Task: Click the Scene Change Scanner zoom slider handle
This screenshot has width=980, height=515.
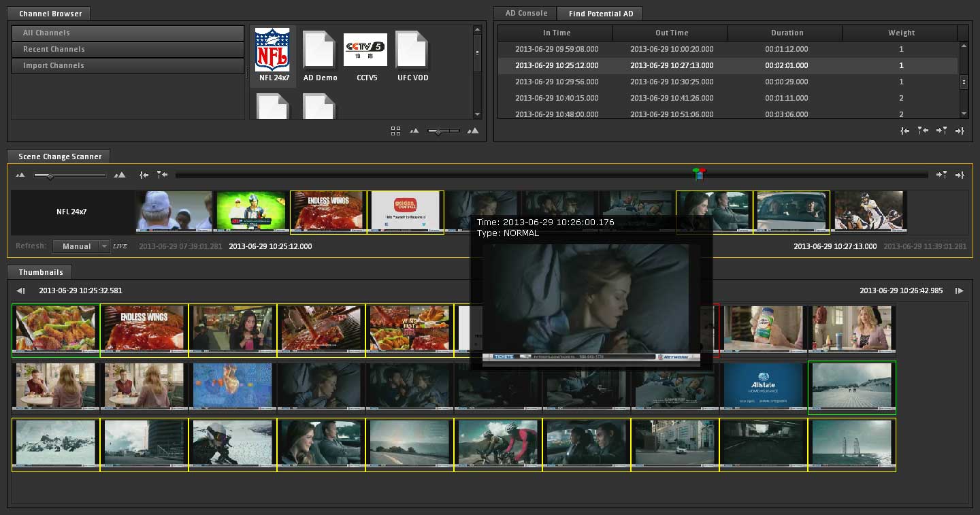Action: click(50, 176)
